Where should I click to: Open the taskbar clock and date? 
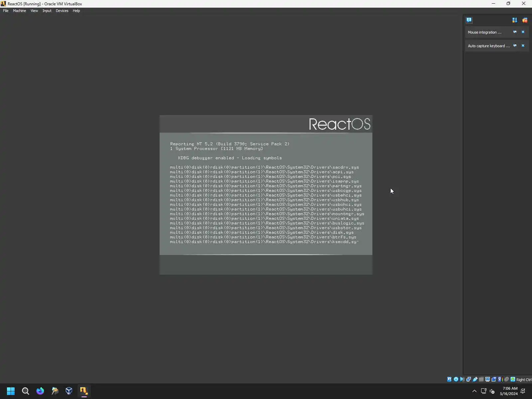(x=509, y=391)
